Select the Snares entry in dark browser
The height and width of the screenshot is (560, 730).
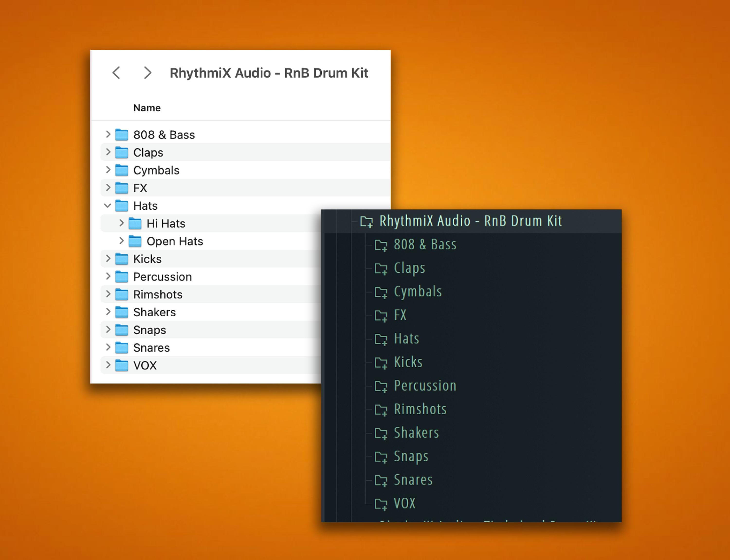(x=413, y=480)
